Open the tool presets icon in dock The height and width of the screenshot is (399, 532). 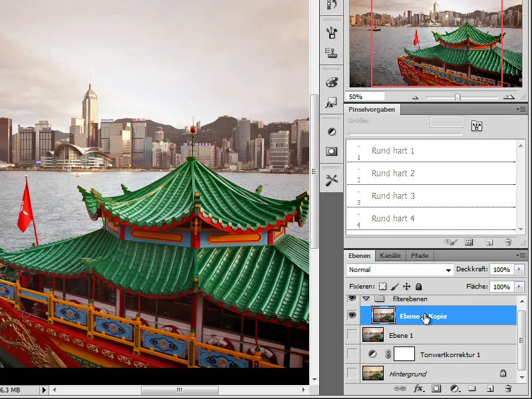[x=331, y=180]
